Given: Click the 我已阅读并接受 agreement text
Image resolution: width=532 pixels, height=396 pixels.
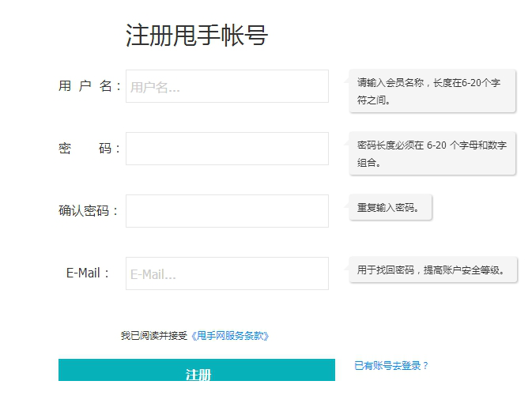Looking at the screenshot, I should tap(154, 336).
